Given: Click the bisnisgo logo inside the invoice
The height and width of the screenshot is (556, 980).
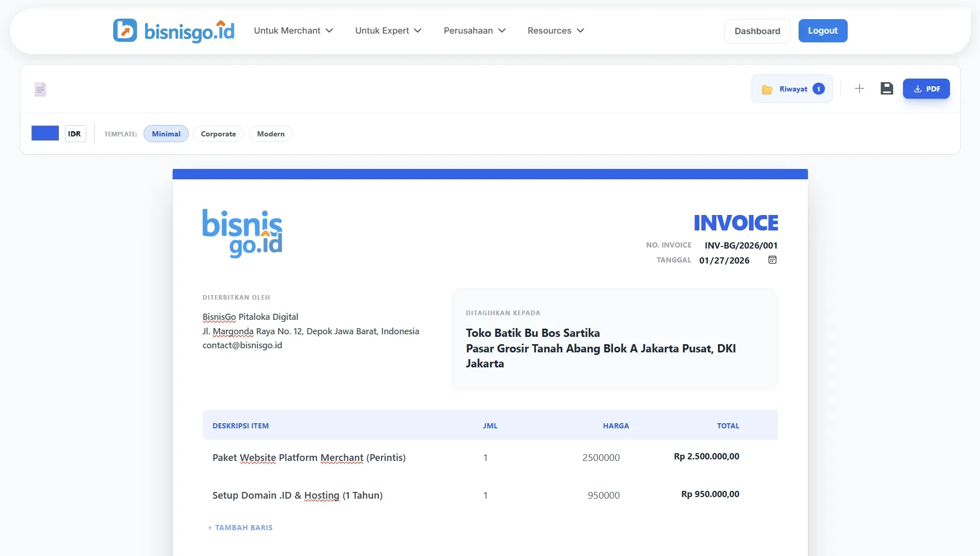Looking at the screenshot, I should pos(242,234).
